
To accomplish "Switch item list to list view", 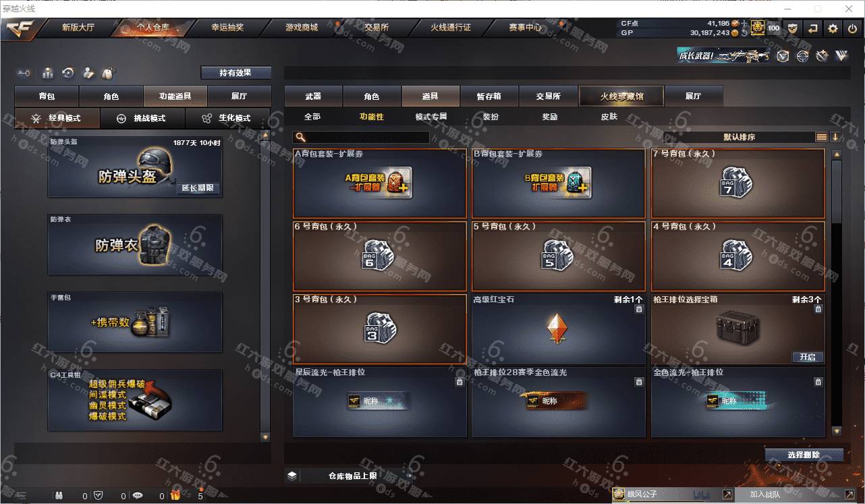I will click(822, 137).
